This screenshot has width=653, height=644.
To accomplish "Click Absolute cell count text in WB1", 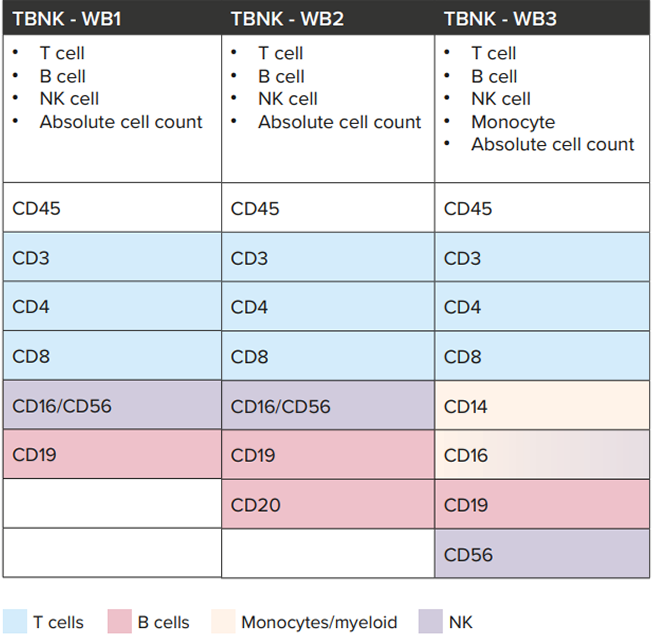I will pos(121,122).
